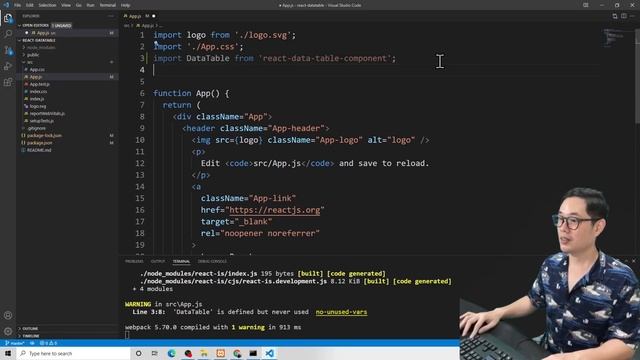Open the Terminal menu
Screen dimensions: 640x360
click(108, 5)
